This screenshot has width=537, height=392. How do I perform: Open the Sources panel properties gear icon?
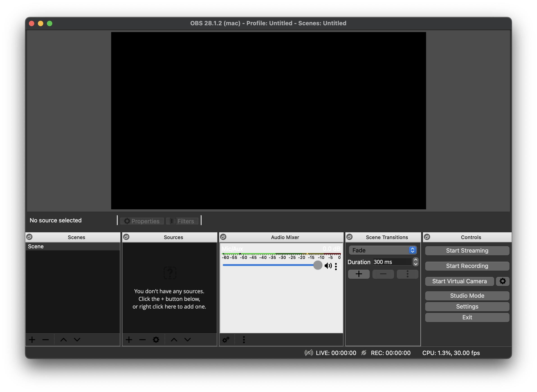coord(156,339)
